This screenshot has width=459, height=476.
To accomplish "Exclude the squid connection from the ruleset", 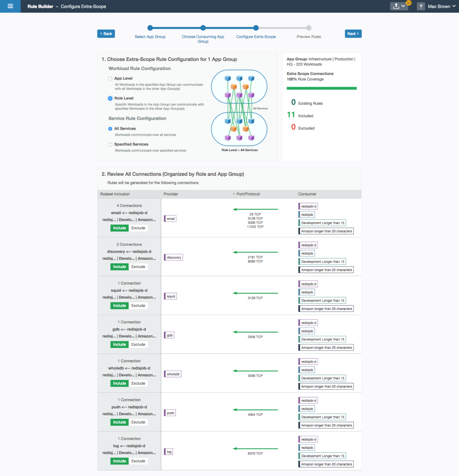I will click(138, 306).
